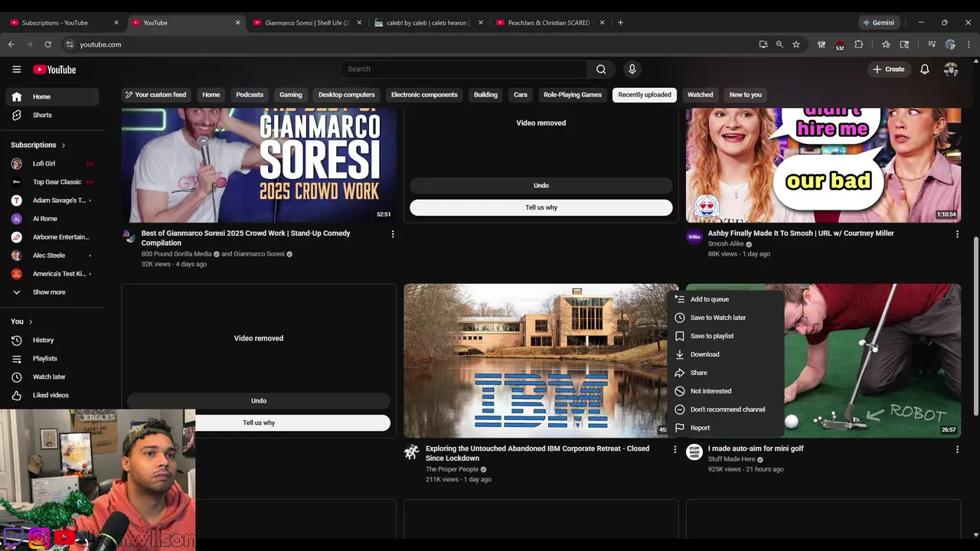
Task: Open the Top Gear Classic subscription
Action: pos(52,182)
